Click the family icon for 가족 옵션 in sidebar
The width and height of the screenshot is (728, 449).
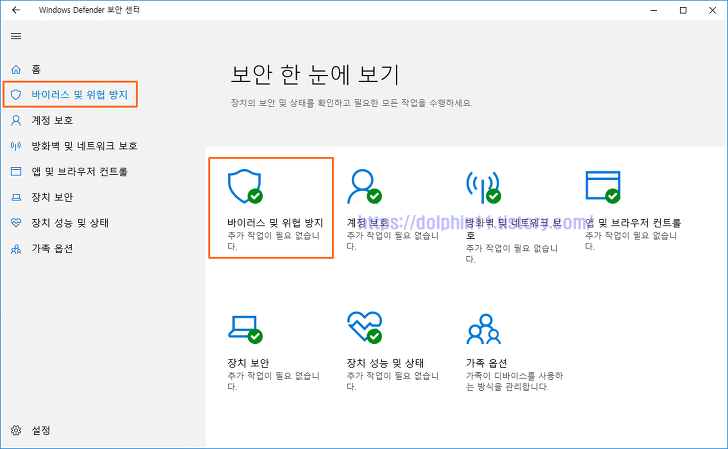(16, 249)
